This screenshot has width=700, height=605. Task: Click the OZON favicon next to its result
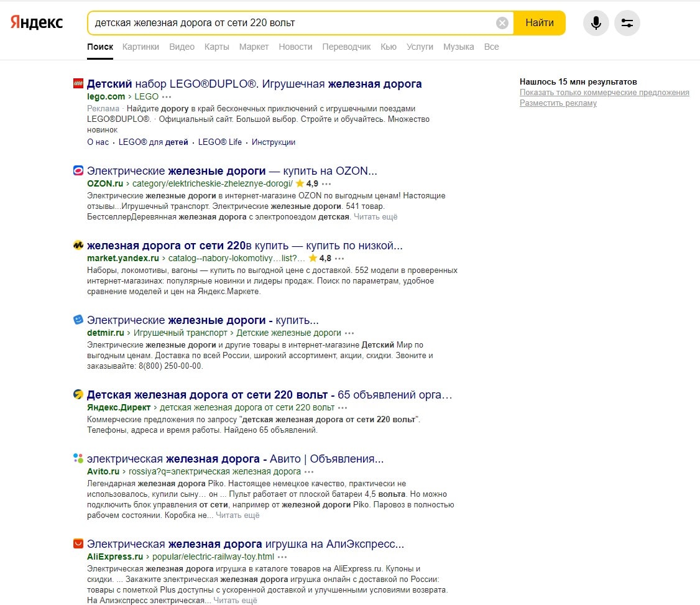[78, 170]
